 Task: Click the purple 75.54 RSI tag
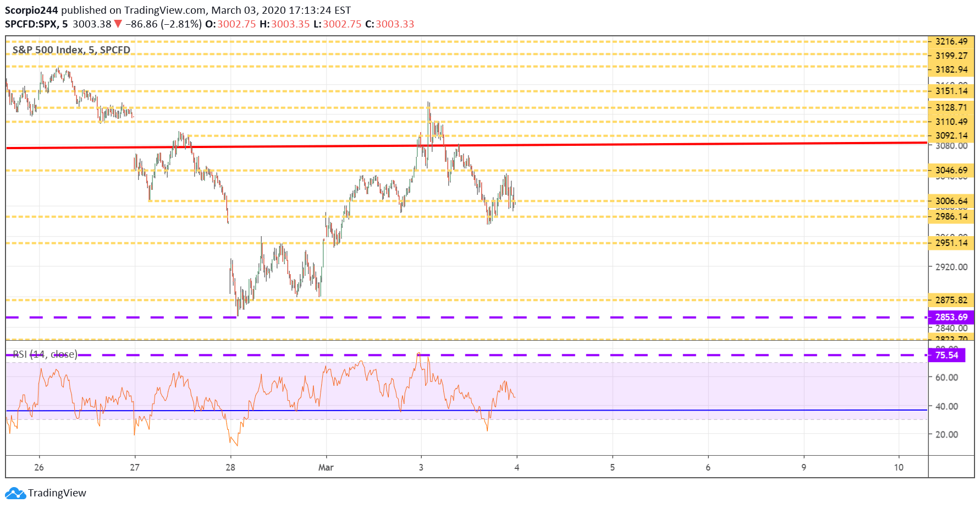click(946, 356)
